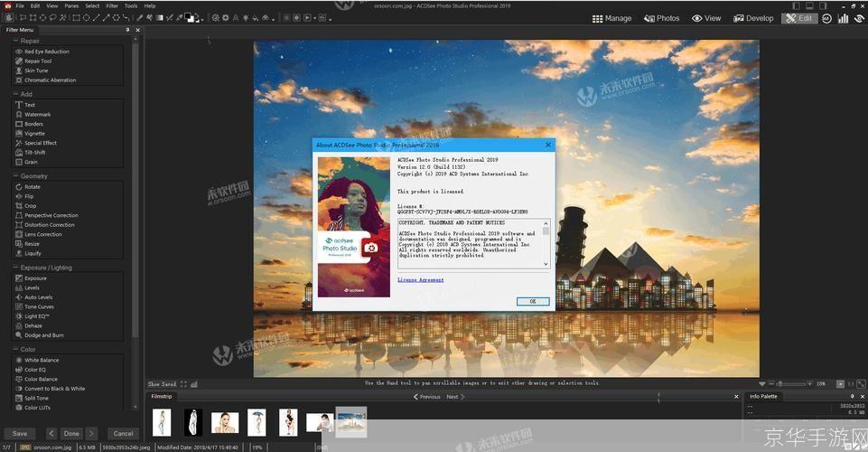Click the Save button

20,434
